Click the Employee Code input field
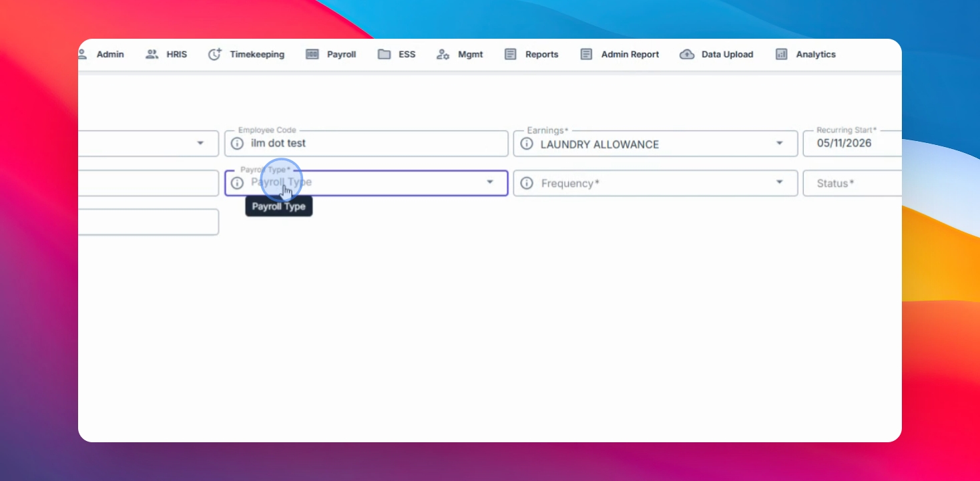Image resolution: width=980 pixels, height=481 pixels. coord(366,144)
